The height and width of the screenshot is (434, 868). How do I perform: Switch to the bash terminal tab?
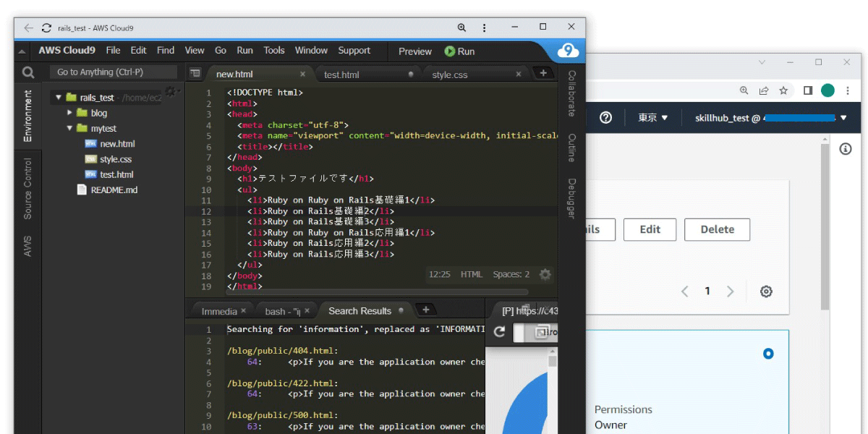286,311
